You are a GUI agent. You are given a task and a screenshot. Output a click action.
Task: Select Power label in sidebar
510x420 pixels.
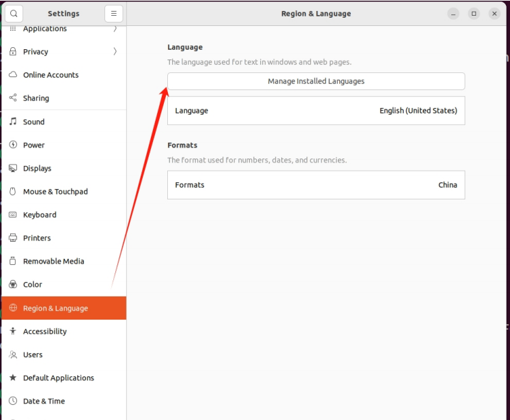34,145
